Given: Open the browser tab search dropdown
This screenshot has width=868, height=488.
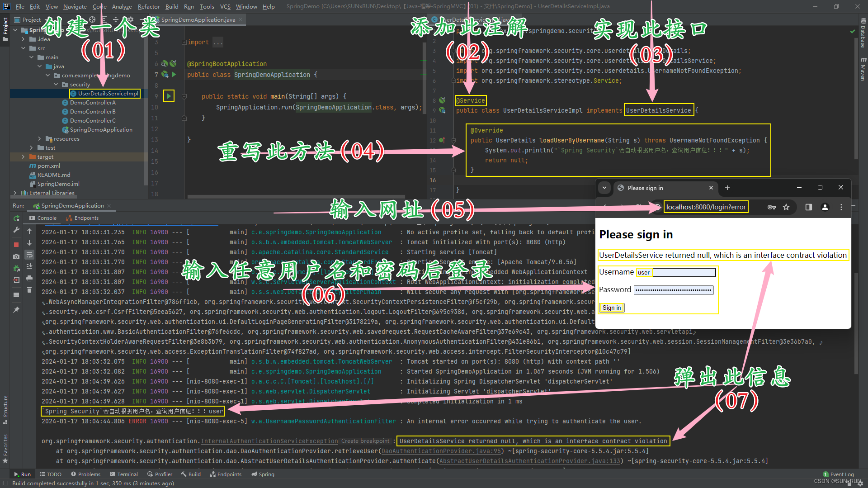Looking at the screenshot, I should (604, 188).
